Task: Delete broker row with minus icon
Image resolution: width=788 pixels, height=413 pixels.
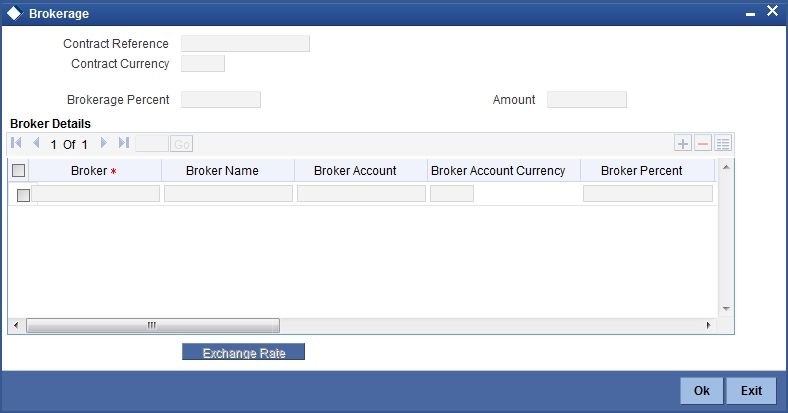Action: [703, 144]
